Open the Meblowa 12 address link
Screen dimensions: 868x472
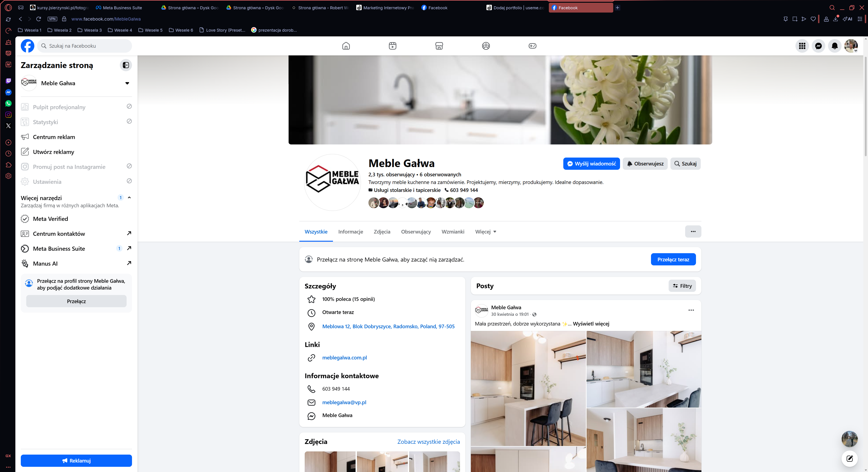point(388,326)
